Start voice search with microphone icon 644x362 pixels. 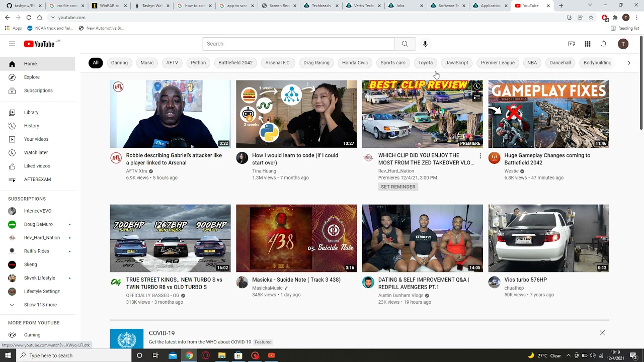tap(425, 44)
